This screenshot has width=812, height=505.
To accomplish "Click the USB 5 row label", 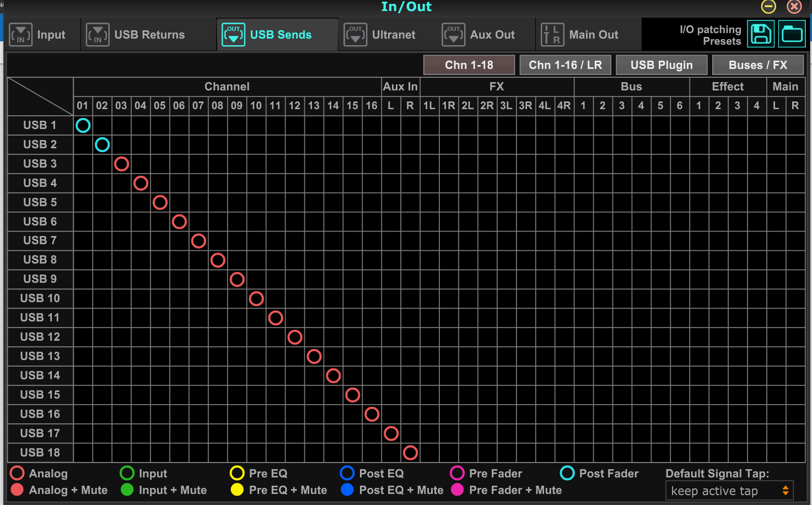I will click(x=40, y=202).
